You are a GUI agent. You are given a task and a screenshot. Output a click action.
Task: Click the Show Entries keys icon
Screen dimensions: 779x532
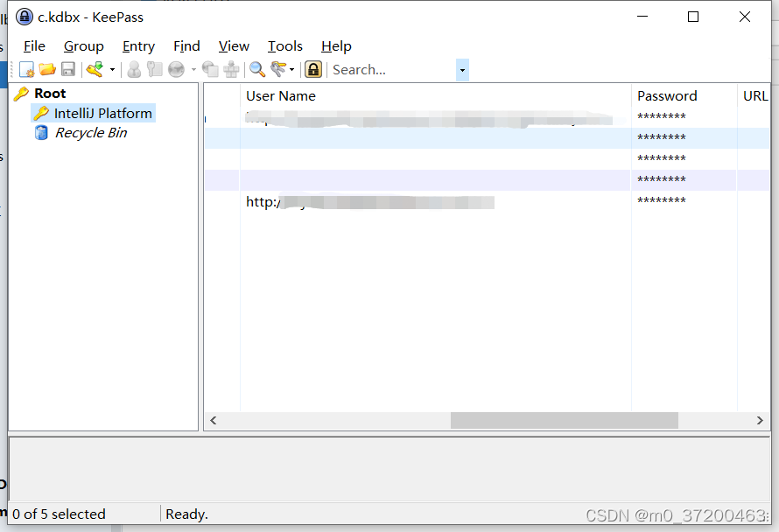(278, 69)
